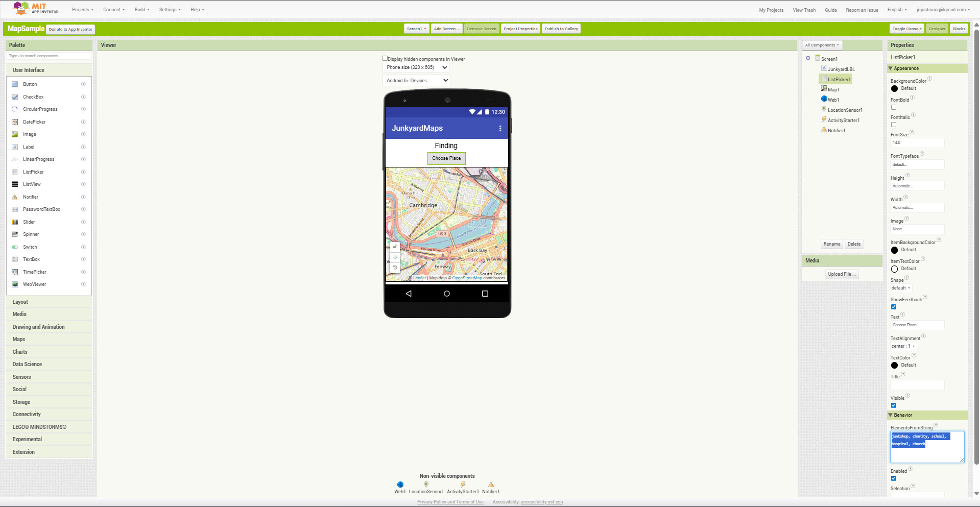Click the LinearProgress palette icon
Image resolution: width=980 pixels, height=507 pixels.
click(15, 159)
